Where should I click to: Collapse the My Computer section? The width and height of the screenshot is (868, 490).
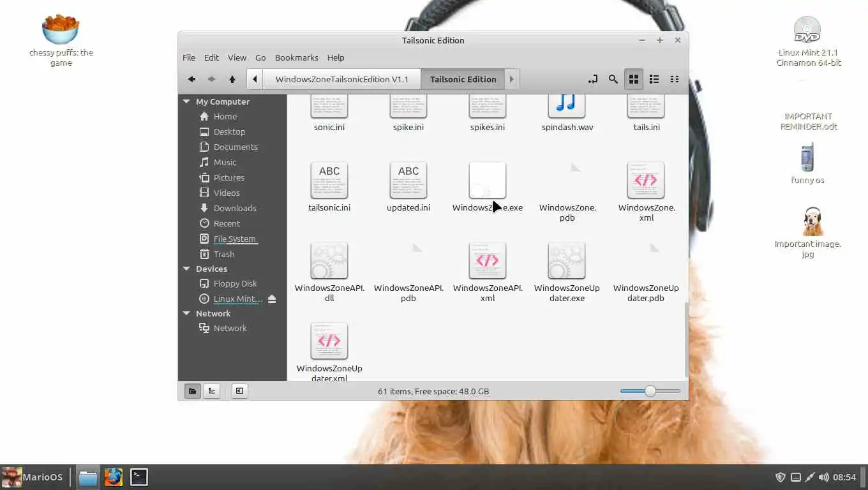point(186,101)
